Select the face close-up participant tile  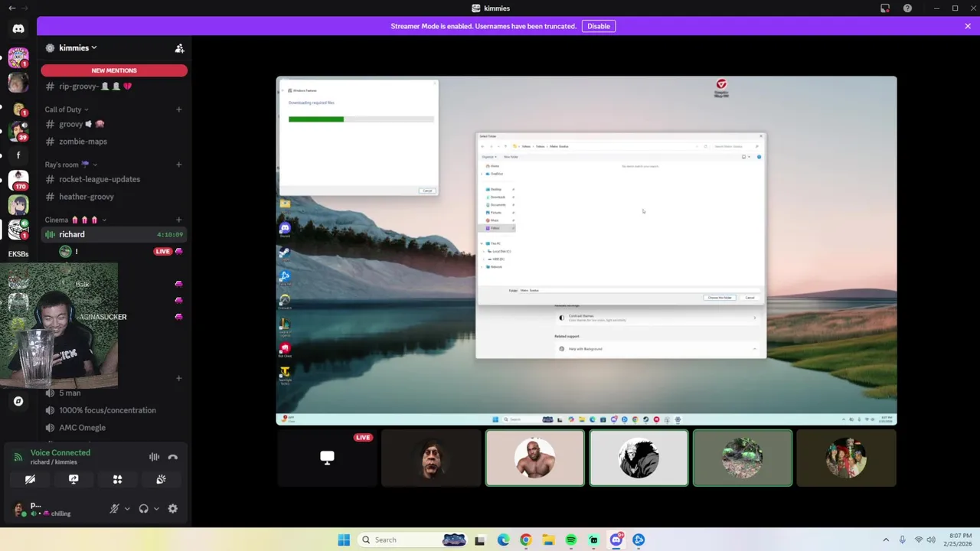431,458
